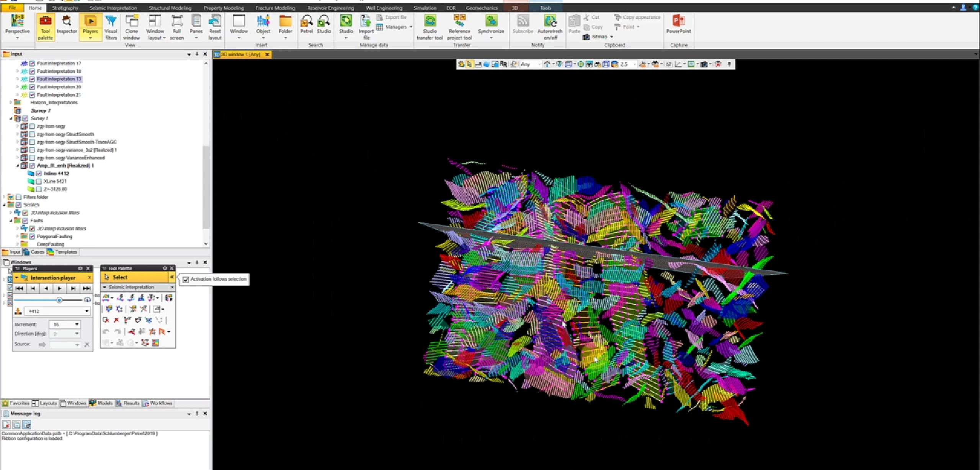Click Reset layout in the ribbon
Viewport: 980px width, 470px height.
215,27
